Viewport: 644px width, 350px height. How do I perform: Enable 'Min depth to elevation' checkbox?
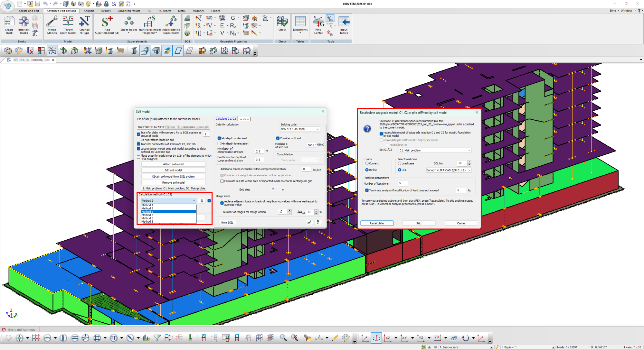219,143
